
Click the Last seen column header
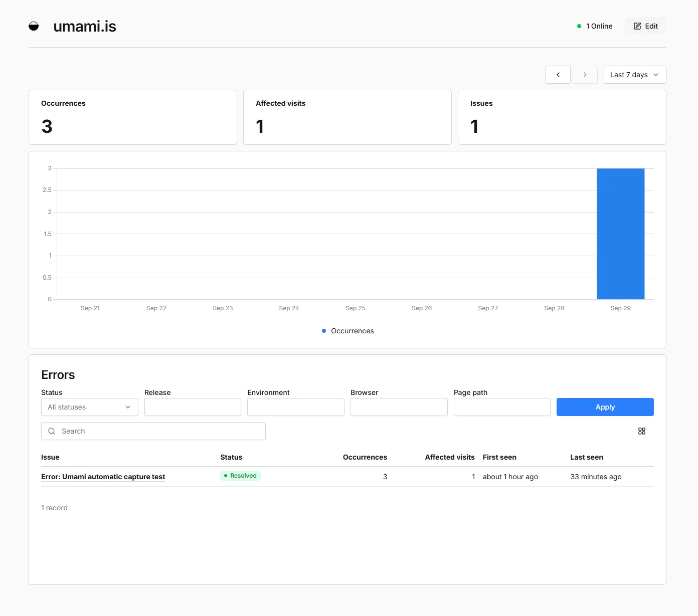tap(587, 457)
